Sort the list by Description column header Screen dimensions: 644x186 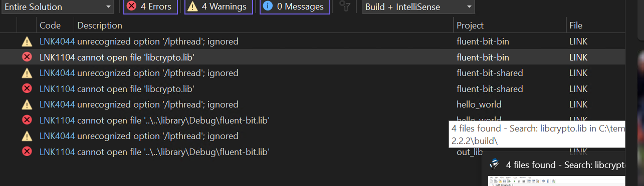pyautogui.click(x=100, y=25)
